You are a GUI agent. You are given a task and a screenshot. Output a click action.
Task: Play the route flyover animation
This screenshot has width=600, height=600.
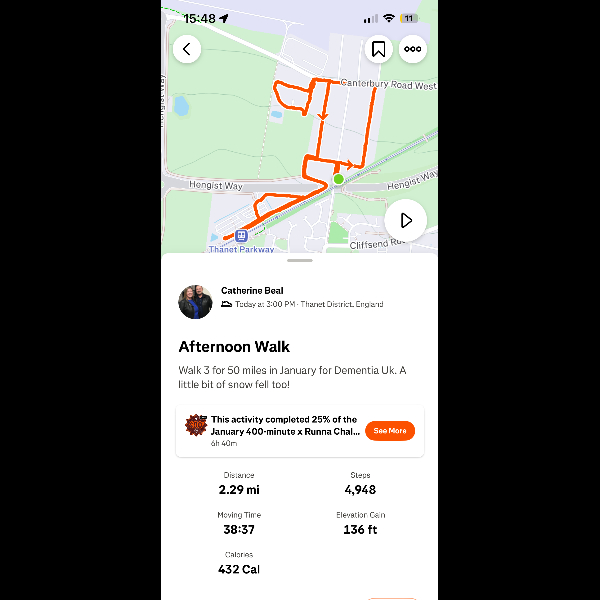(x=405, y=220)
